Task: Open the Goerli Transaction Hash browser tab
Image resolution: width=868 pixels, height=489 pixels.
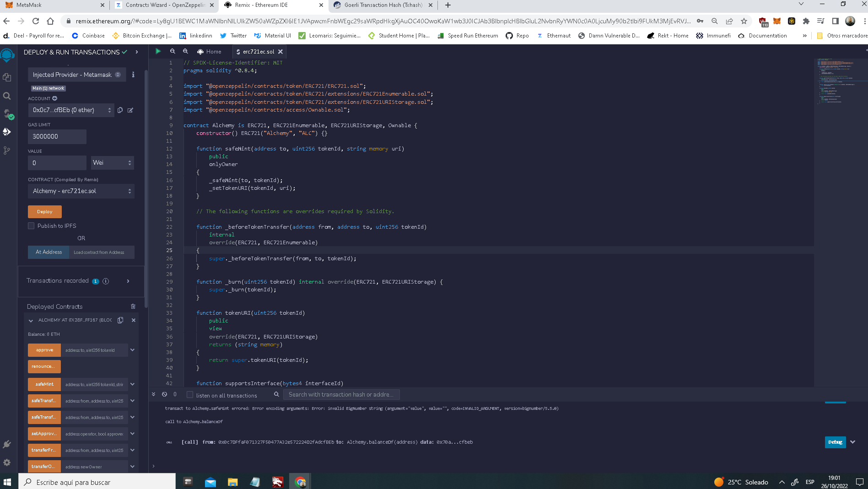Action: click(380, 5)
